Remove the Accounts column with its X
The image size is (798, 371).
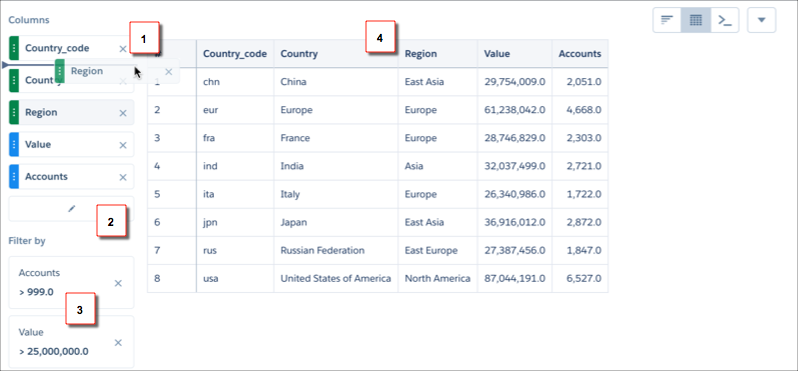[123, 177]
